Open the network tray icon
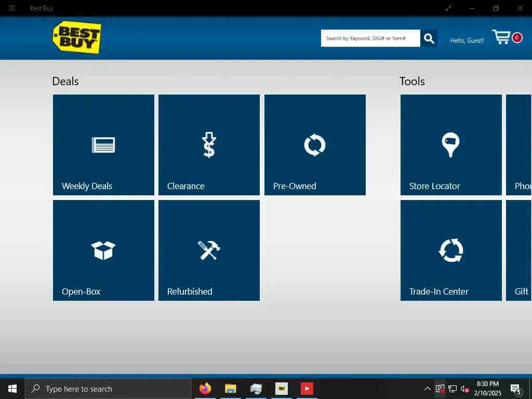The height and width of the screenshot is (399, 532). [x=453, y=389]
